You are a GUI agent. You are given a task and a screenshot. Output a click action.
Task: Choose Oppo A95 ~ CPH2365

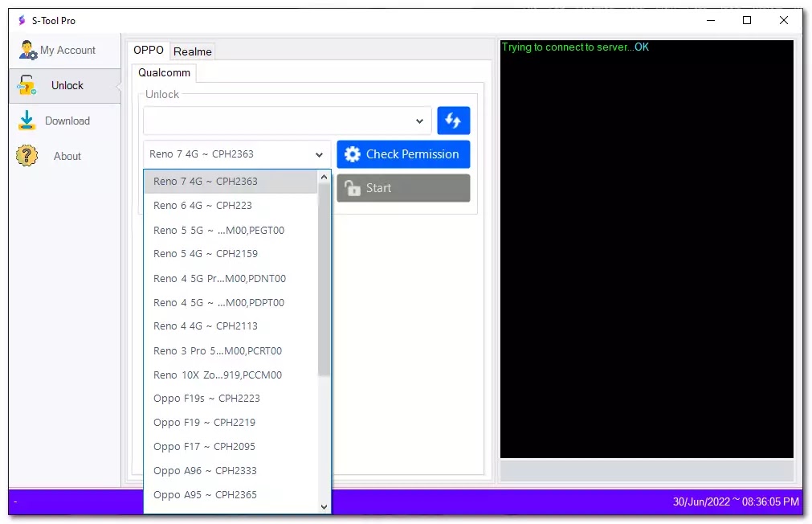[x=231, y=495]
